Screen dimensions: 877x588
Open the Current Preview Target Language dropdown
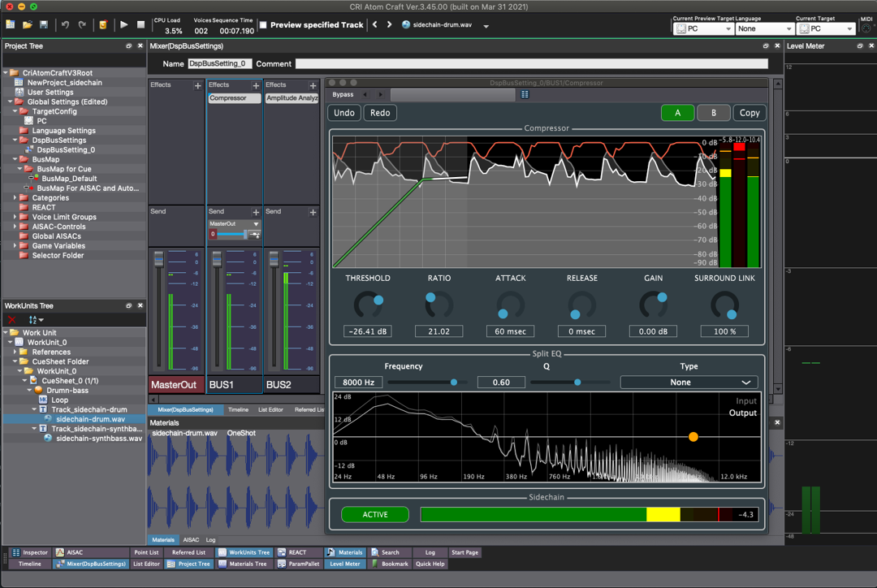pyautogui.click(x=763, y=28)
